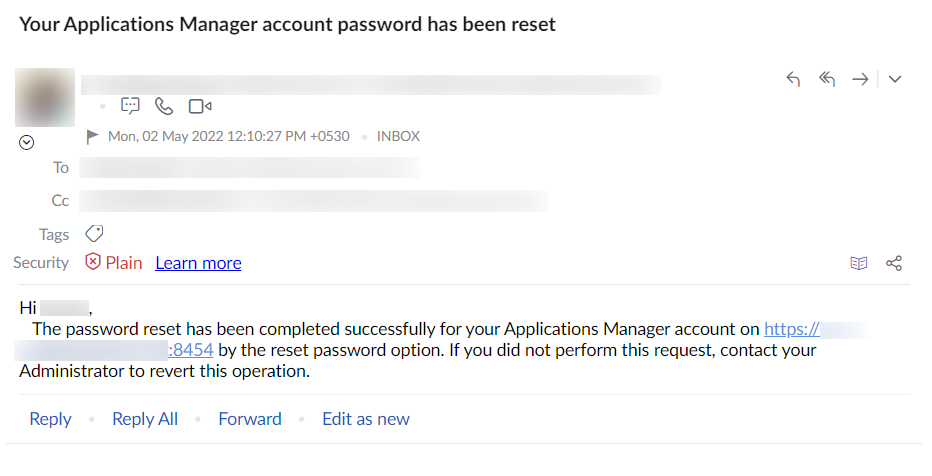Click the red Plain security shield icon

pos(93,262)
